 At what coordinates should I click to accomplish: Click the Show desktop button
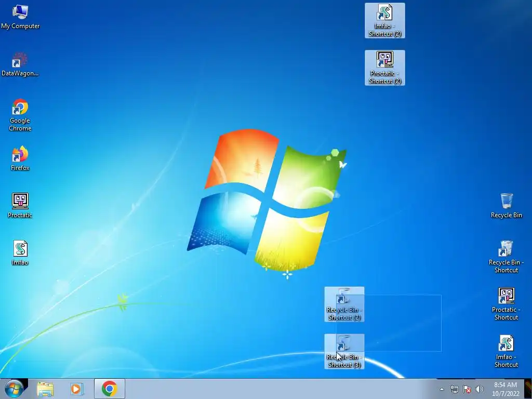point(528,389)
